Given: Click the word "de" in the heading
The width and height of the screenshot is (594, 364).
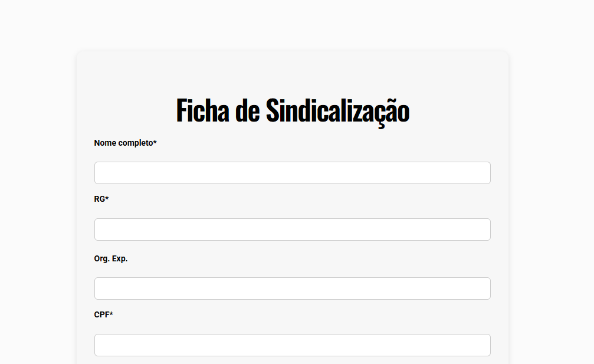Looking at the screenshot, I should 247,110.
